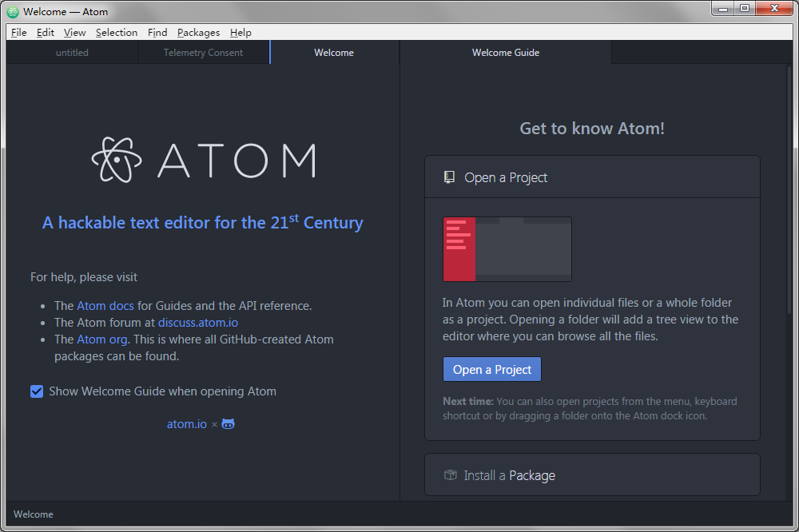The width and height of the screenshot is (799, 532).
Task: Open the Selection menu
Action: [117, 32]
